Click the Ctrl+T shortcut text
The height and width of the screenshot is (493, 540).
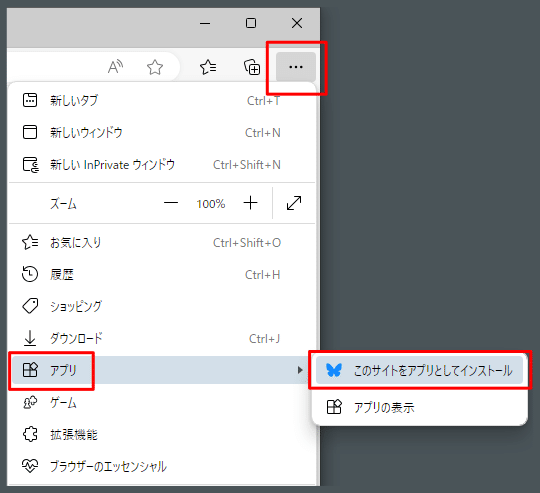pos(263,101)
